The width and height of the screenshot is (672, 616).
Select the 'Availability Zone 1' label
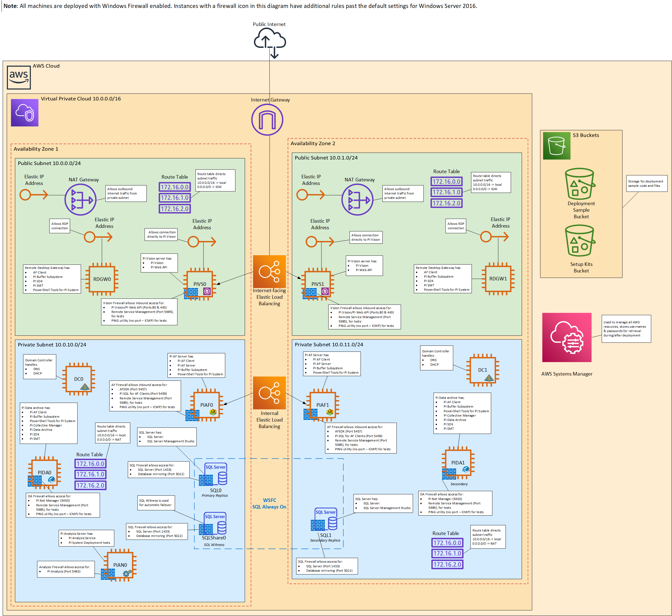click(36, 149)
